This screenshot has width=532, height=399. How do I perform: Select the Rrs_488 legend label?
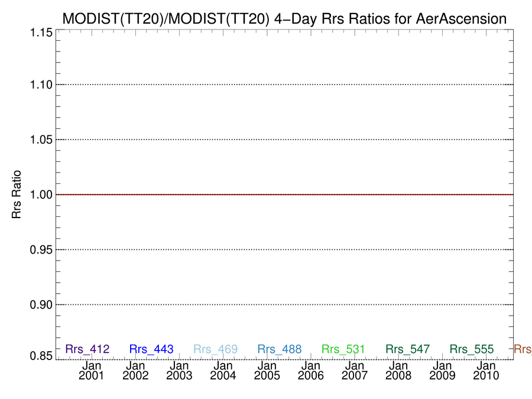pyautogui.click(x=280, y=349)
